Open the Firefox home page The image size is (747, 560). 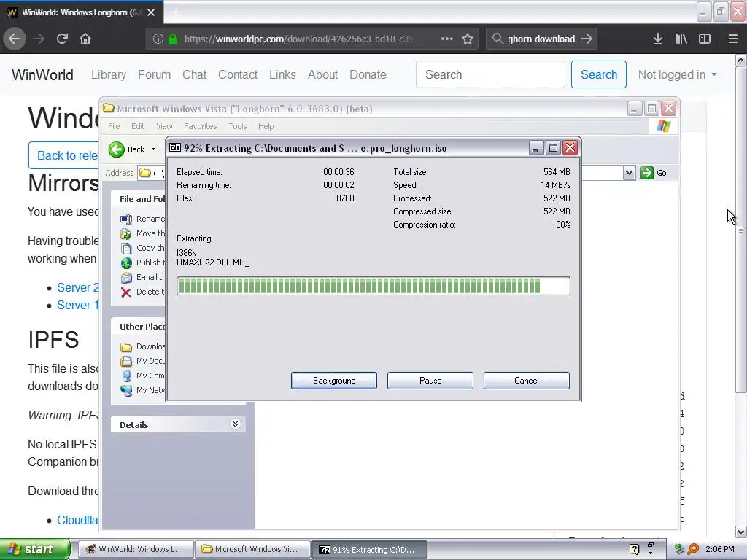85,39
